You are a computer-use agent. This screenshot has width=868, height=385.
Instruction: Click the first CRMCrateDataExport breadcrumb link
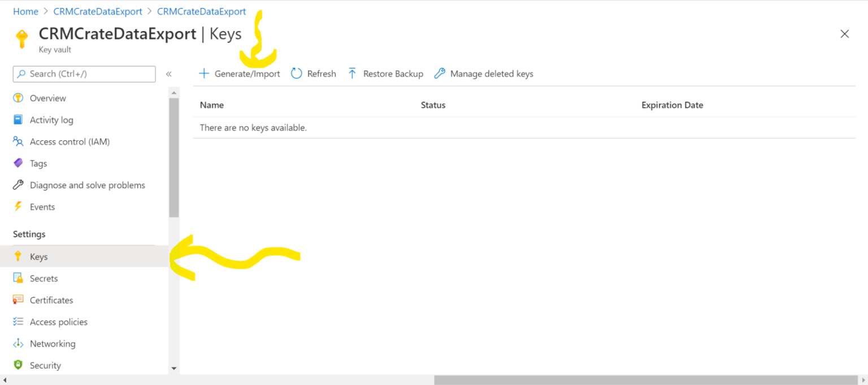pos(98,11)
